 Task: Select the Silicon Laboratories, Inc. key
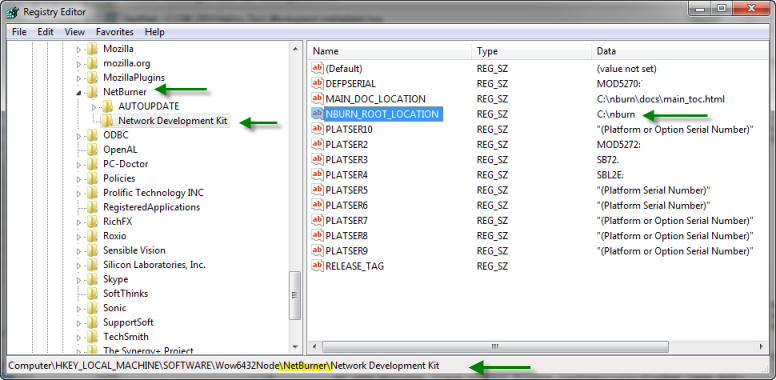click(x=154, y=265)
